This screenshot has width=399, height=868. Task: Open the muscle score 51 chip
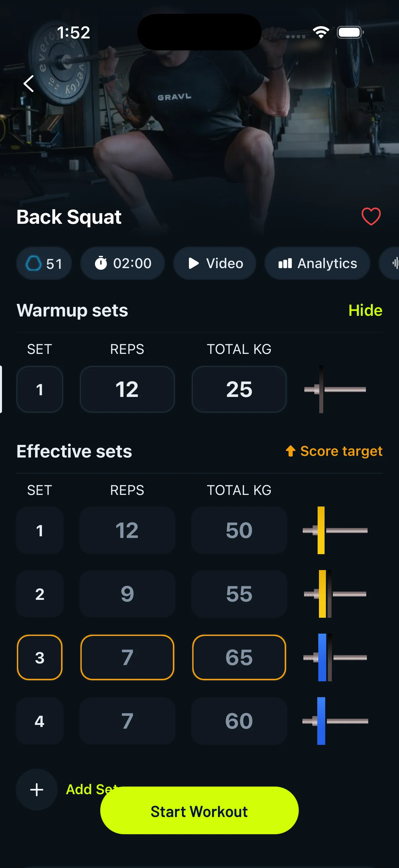(44, 263)
